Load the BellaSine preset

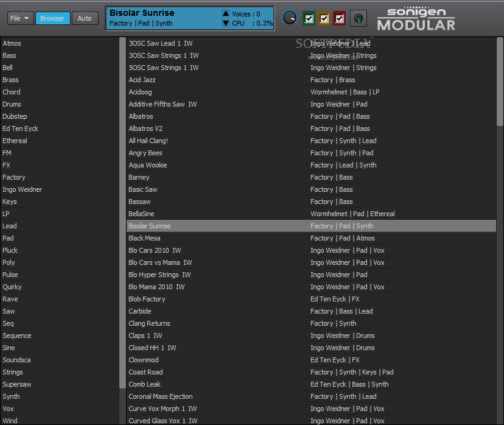point(312,214)
